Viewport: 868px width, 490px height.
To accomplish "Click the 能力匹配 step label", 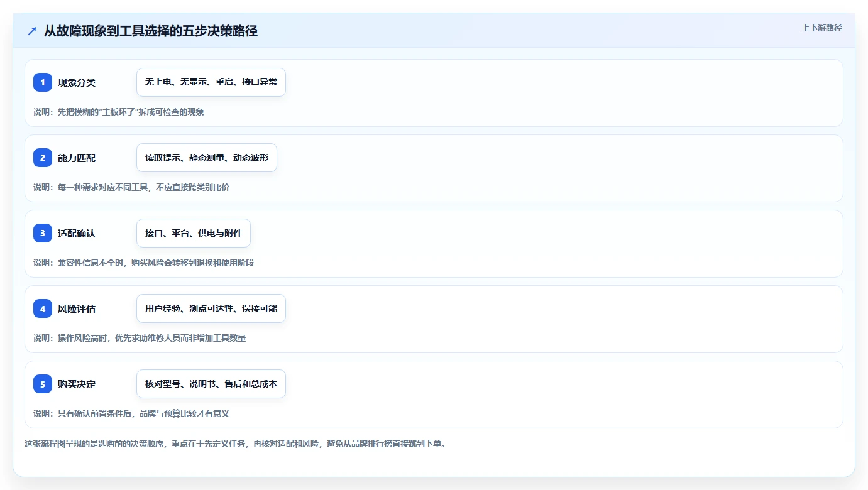I will [77, 158].
